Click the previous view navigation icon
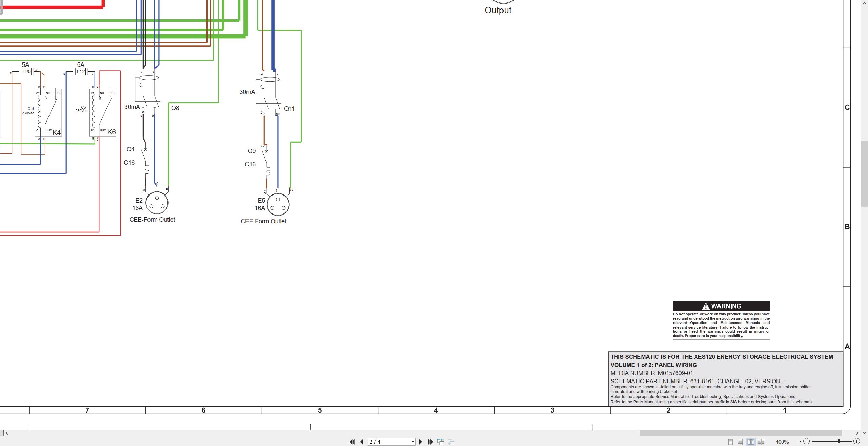This screenshot has height=446, width=868. click(441, 442)
